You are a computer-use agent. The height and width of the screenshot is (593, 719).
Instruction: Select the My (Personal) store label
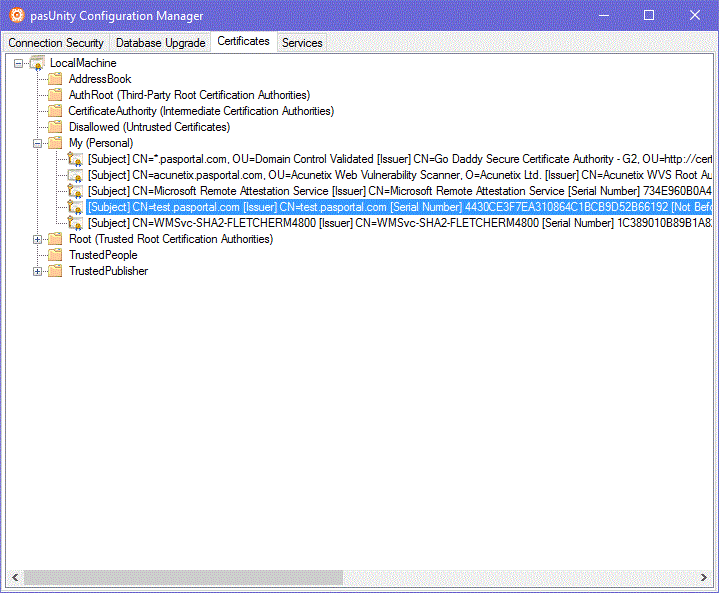101,143
